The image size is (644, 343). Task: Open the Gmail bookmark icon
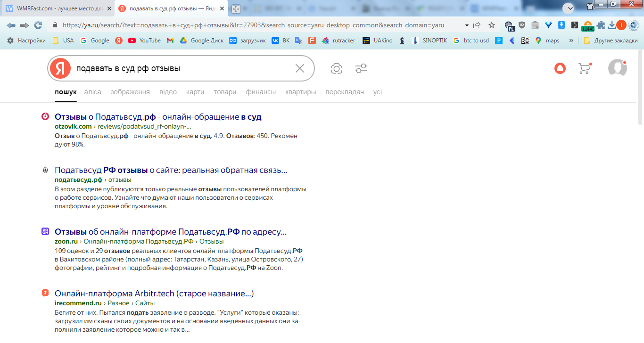170,41
